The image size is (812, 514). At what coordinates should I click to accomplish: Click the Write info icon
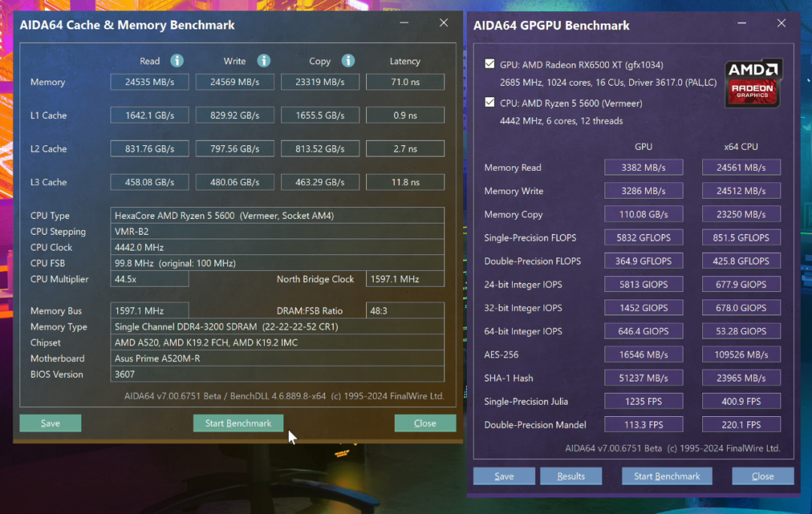(264, 61)
